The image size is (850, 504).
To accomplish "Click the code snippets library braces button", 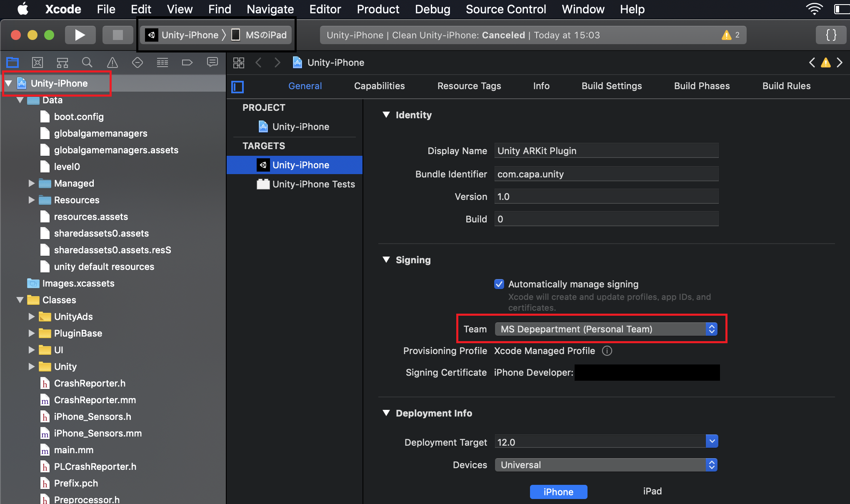I will pos(831,35).
